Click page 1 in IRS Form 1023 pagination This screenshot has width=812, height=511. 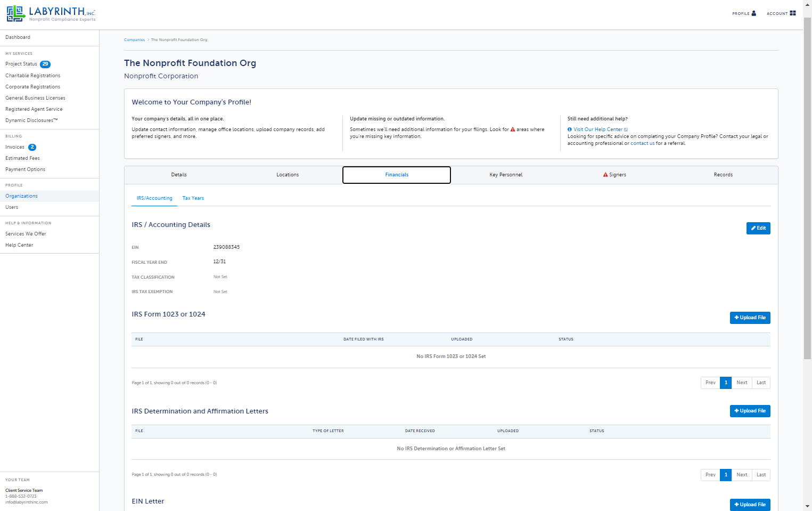click(726, 383)
